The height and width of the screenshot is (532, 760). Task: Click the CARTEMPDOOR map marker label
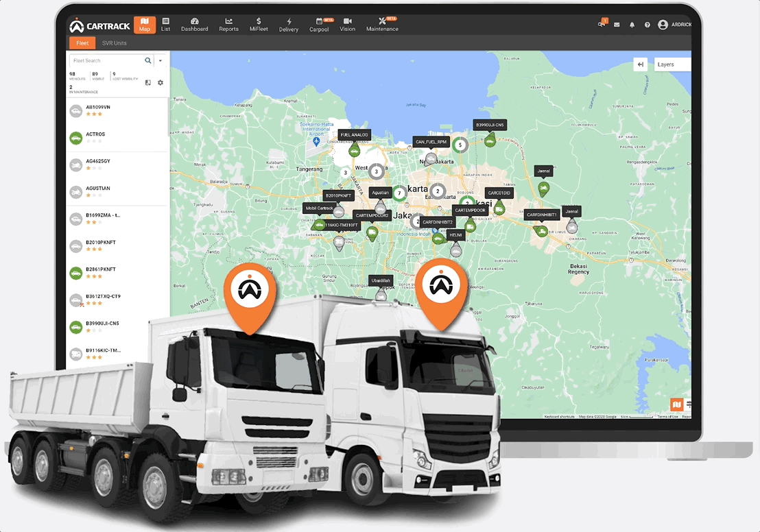(x=470, y=210)
